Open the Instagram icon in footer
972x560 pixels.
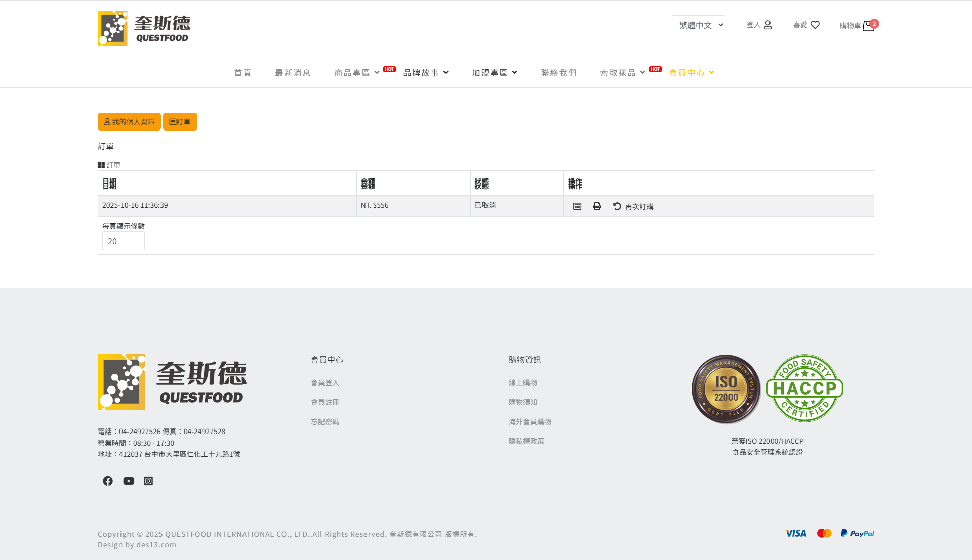pyautogui.click(x=148, y=481)
